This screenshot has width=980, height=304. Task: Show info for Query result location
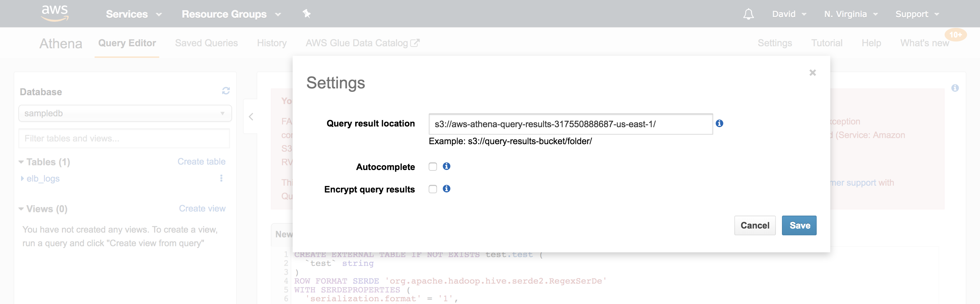tap(719, 123)
